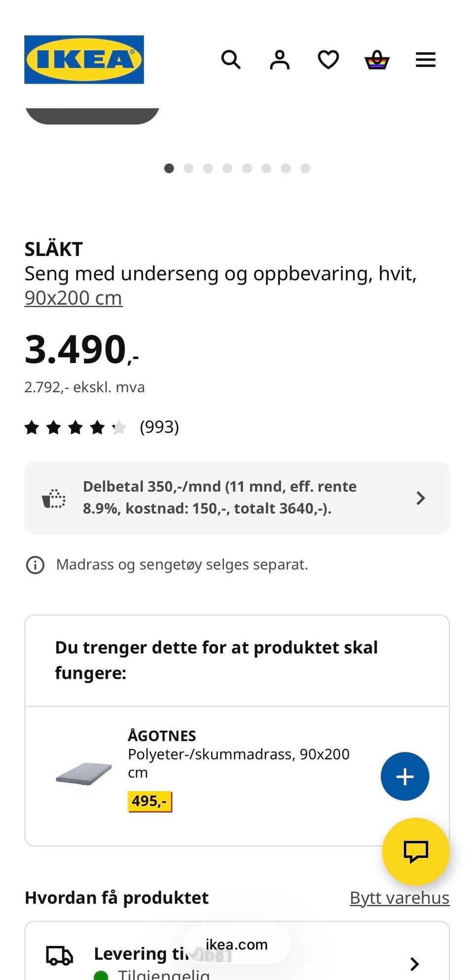
Task: Click the info icon beside mattress note
Action: [x=35, y=565]
